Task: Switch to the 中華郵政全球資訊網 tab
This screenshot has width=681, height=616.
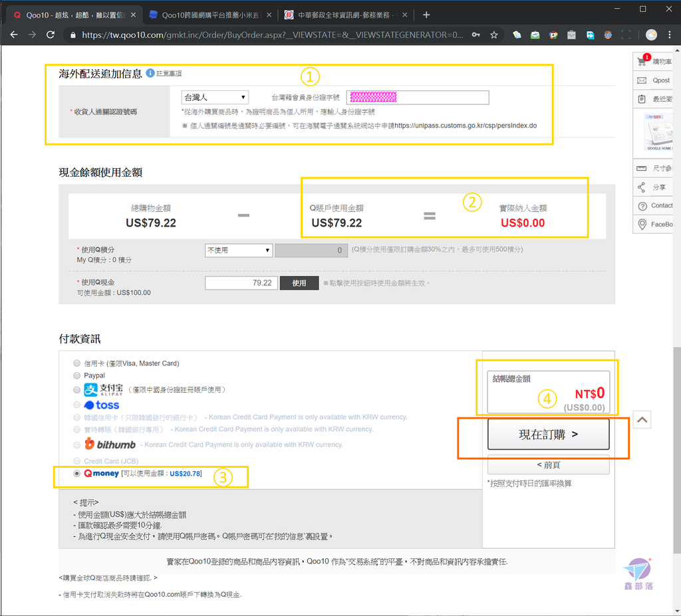Action: coord(346,15)
